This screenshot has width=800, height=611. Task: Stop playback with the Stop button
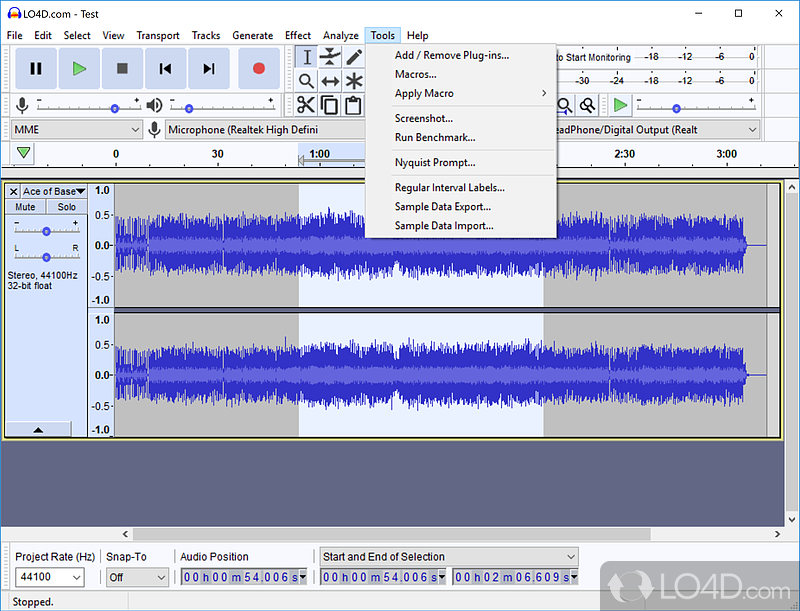coord(122,68)
